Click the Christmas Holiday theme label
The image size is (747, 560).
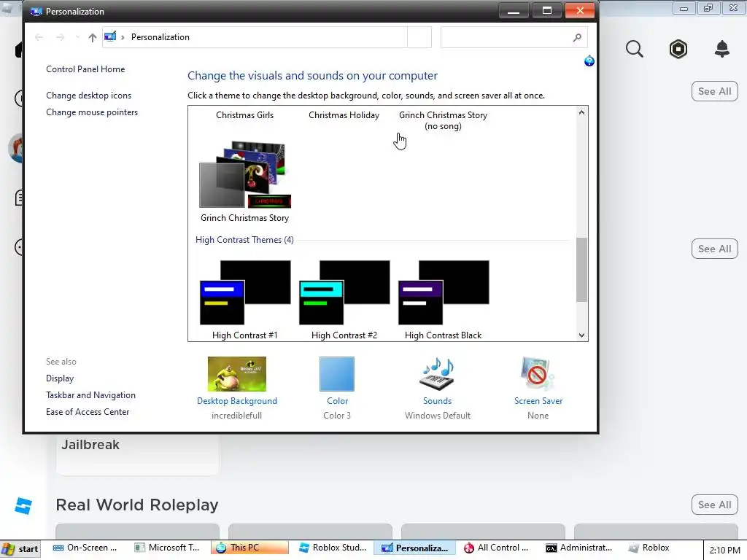click(344, 114)
